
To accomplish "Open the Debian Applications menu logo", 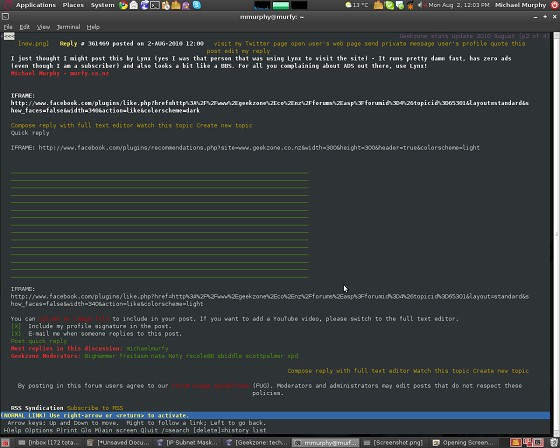I will click(8, 5).
